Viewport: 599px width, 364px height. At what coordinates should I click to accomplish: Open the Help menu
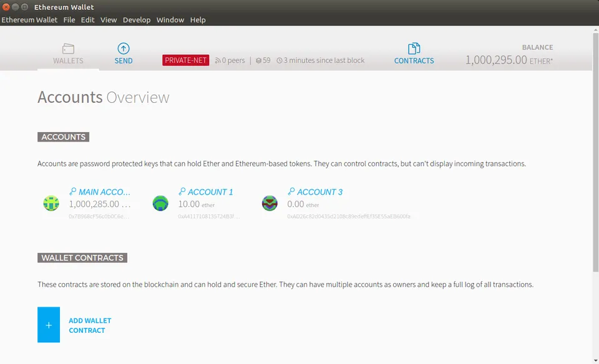click(x=198, y=20)
